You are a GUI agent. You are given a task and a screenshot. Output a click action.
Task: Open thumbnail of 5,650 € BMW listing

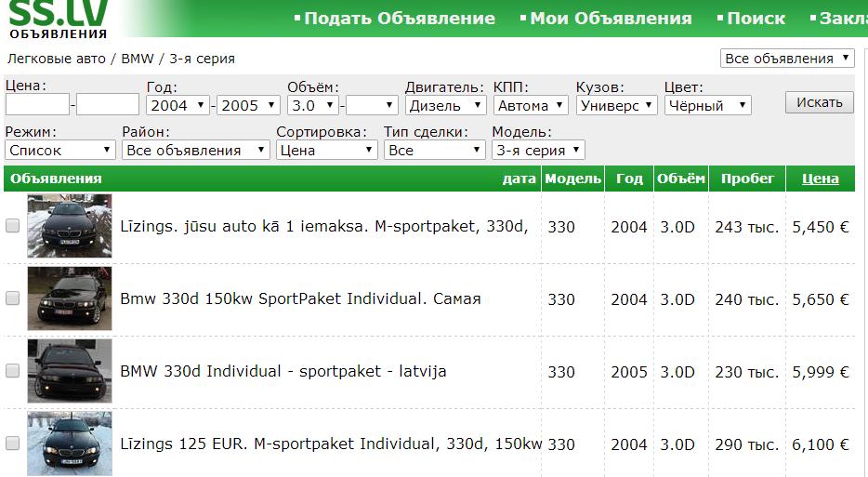point(70,298)
